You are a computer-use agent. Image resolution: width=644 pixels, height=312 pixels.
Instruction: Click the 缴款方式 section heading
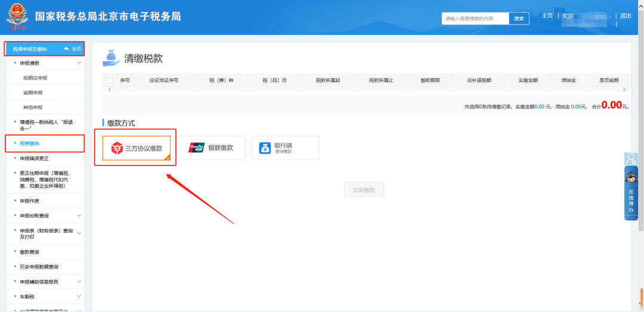click(x=121, y=123)
